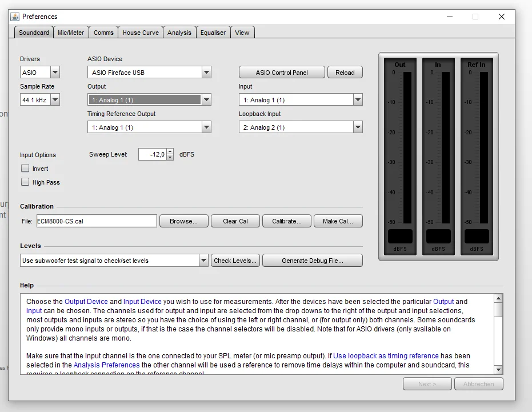The height and width of the screenshot is (412, 532).
Task: Click the Sweep Level value field
Action: [x=153, y=154]
